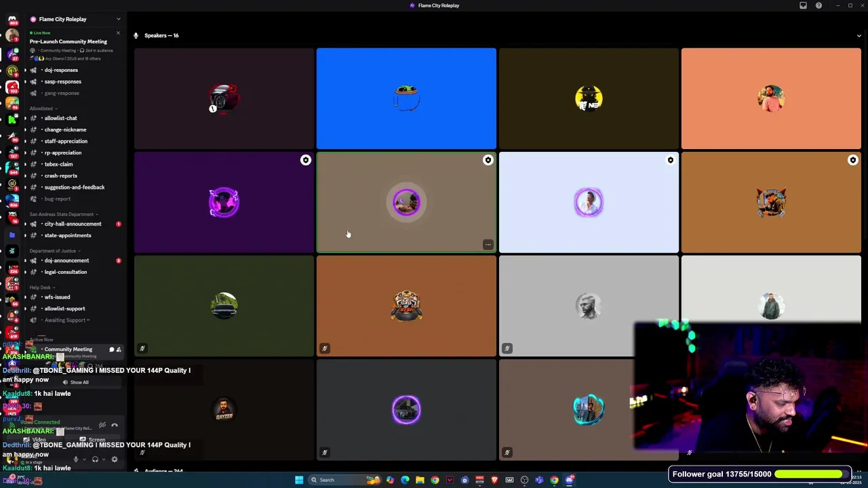The image size is (868, 488).
Task: Click Windows Start button in taskbar
Action: (x=299, y=480)
